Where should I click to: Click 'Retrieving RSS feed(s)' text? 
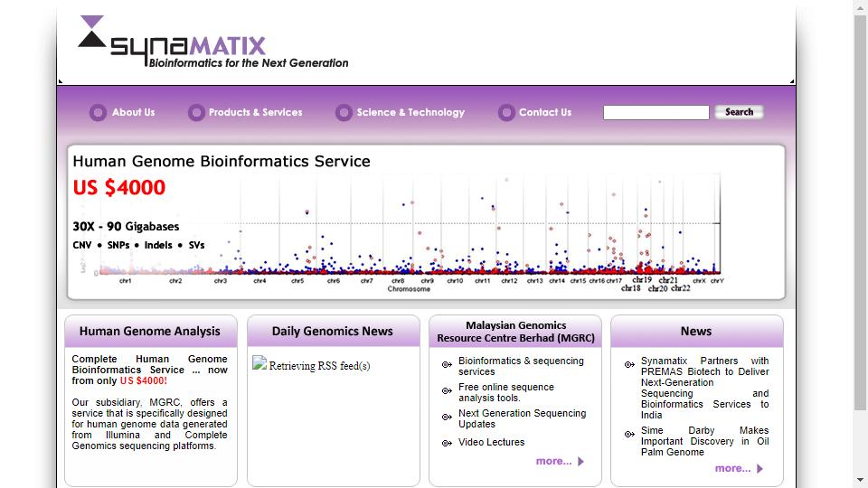click(x=319, y=366)
